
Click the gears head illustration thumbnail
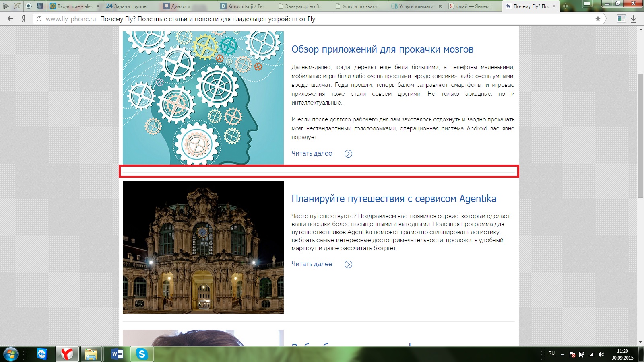tap(203, 98)
